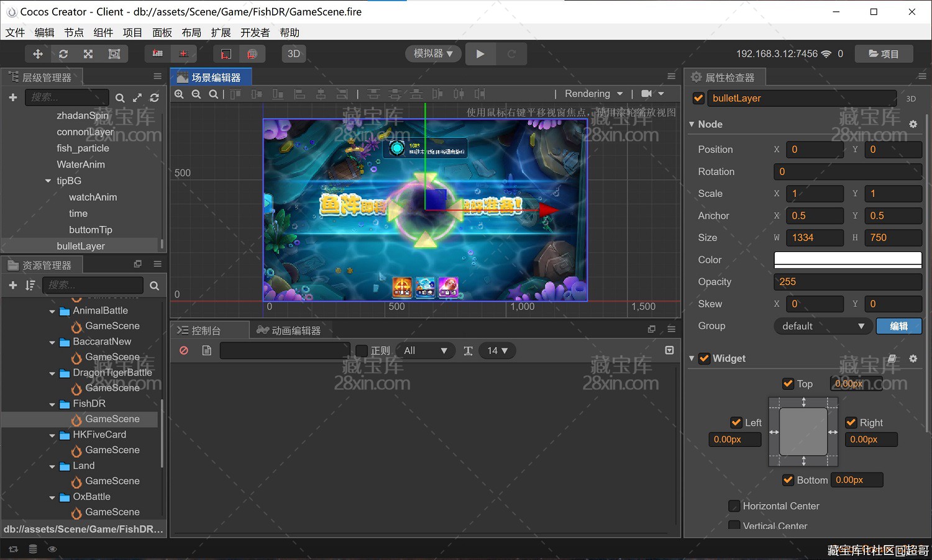Toggle console collapse checkbox on the right
The width and height of the screenshot is (932, 560).
[669, 350]
